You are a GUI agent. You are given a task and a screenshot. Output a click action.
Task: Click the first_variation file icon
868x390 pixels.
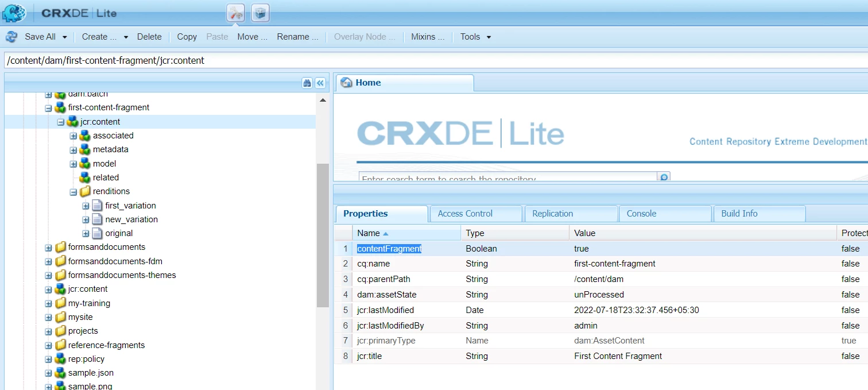tap(97, 206)
